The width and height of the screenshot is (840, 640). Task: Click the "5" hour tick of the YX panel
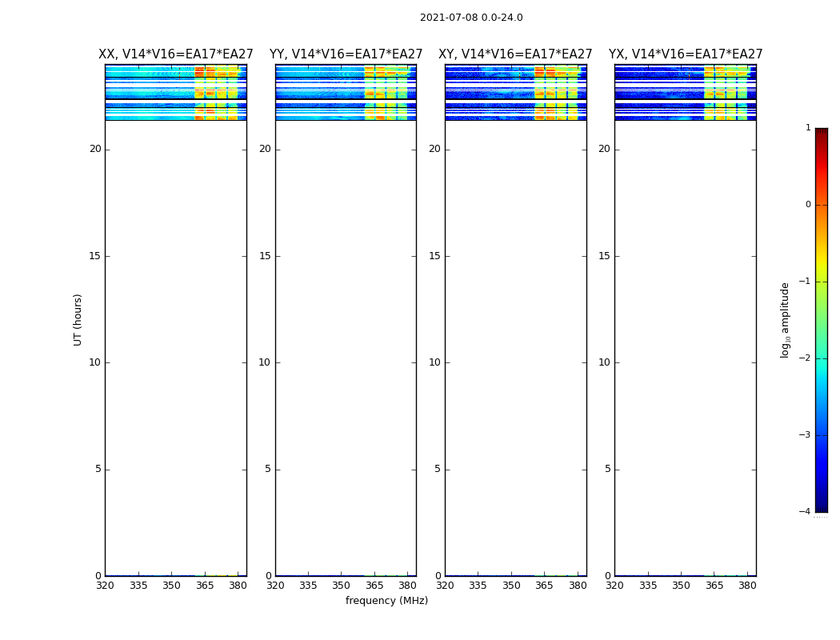click(608, 469)
